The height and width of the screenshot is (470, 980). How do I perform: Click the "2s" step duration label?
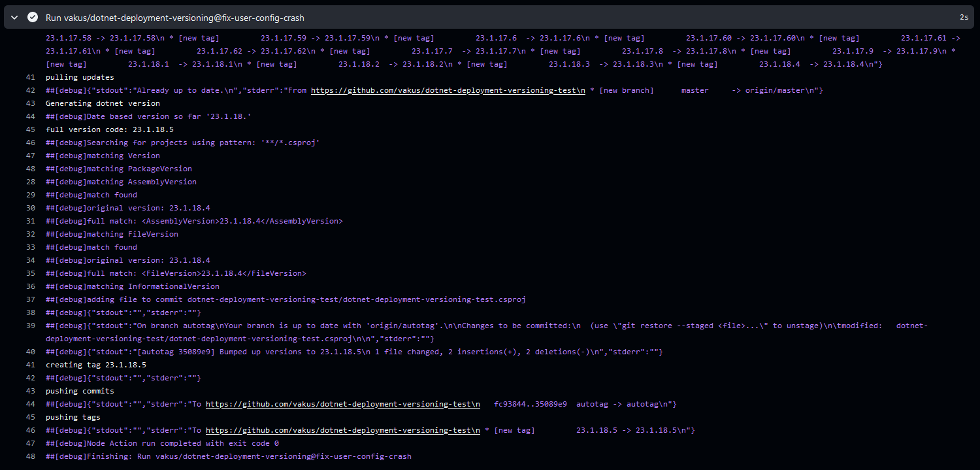(x=964, y=17)
